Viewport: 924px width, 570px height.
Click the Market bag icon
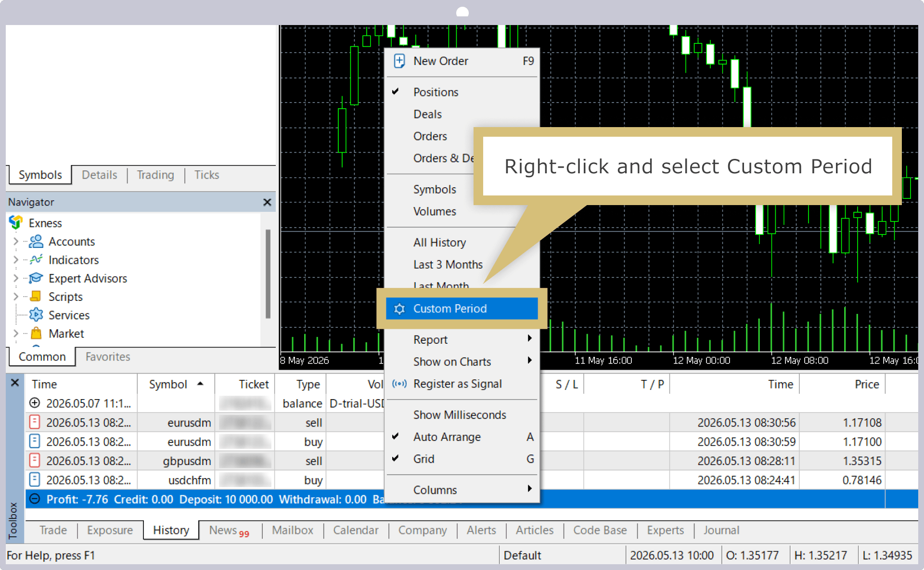(36, 333)
